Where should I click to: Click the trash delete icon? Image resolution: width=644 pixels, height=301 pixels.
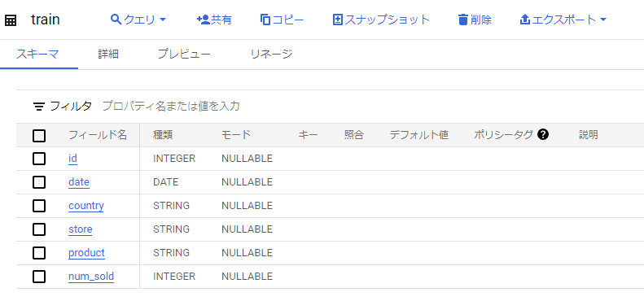pyautogui.click(x=463, y=20)
